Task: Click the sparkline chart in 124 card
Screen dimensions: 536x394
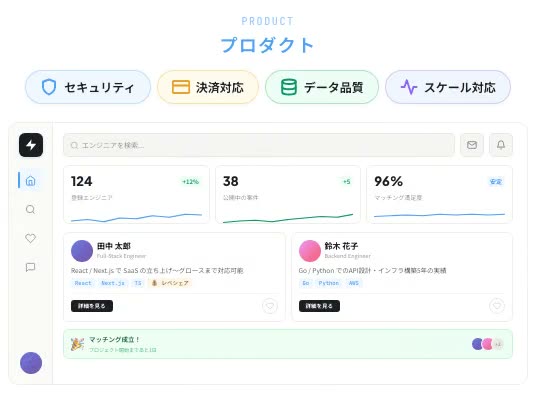Action: [x=136, y=218]
